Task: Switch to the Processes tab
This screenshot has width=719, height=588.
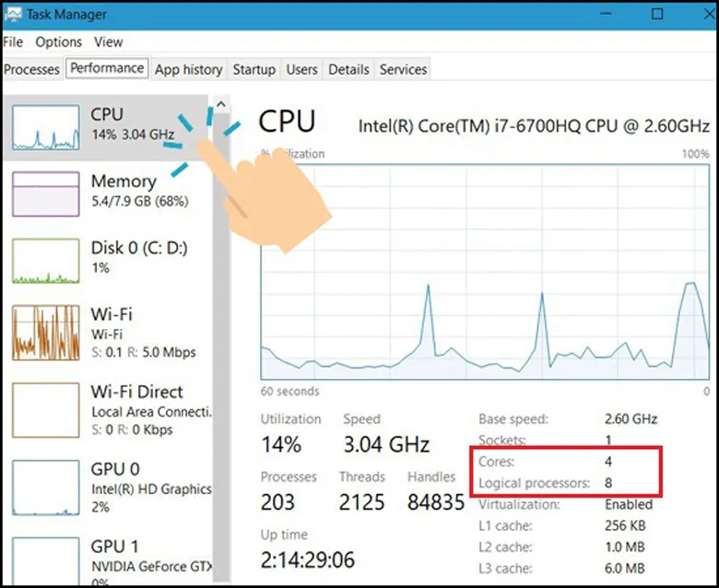Action: pos(31,69)
